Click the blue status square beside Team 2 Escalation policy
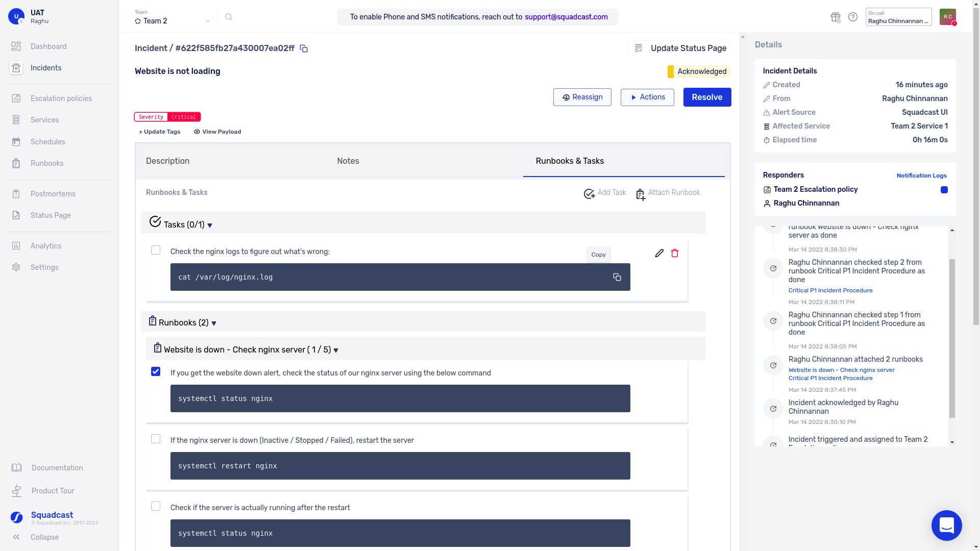The width and height of the screenshot is (980, 551). point(944,190)
